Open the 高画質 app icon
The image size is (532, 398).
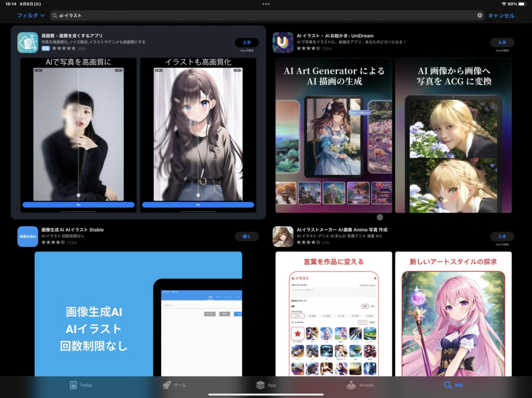click(28, 43)
